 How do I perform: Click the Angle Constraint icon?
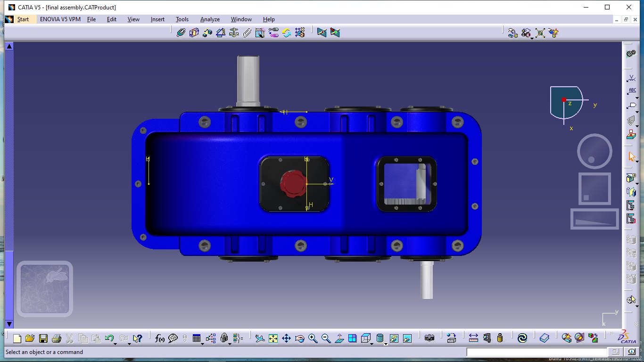click(x=221, y=33)
